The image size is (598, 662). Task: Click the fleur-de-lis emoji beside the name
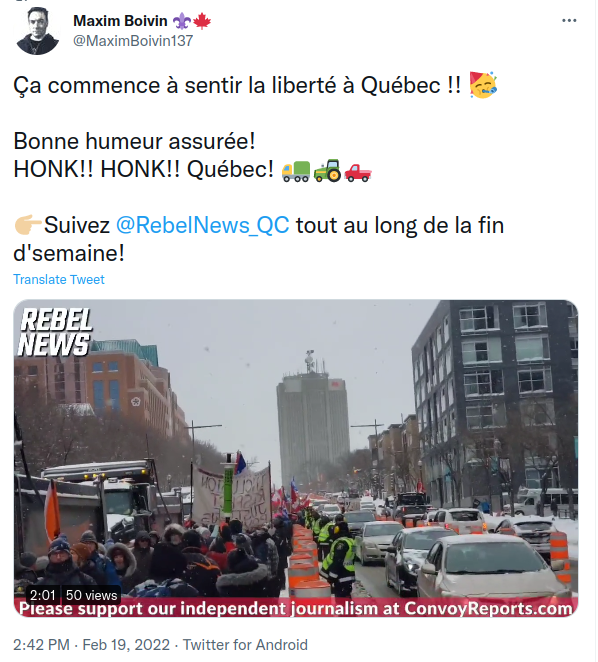coord(182,21)
